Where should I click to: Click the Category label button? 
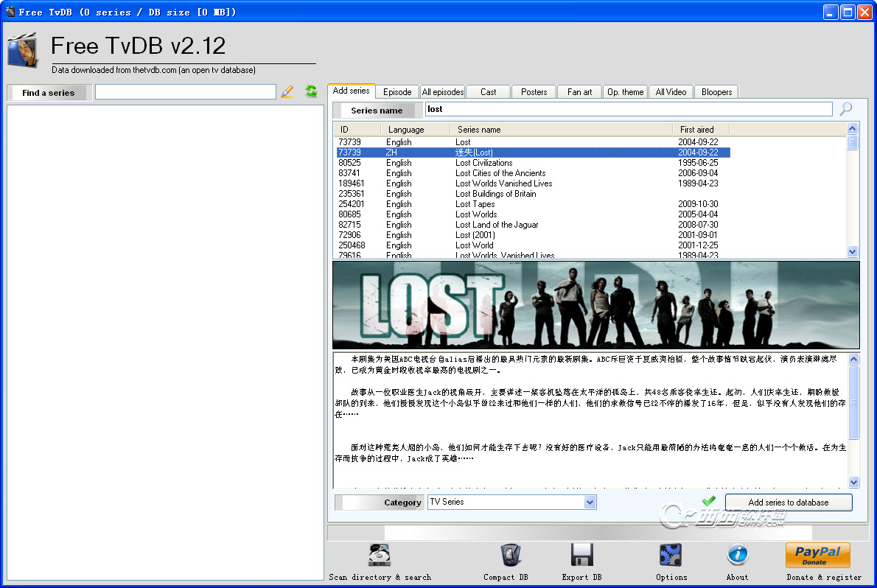379,503
